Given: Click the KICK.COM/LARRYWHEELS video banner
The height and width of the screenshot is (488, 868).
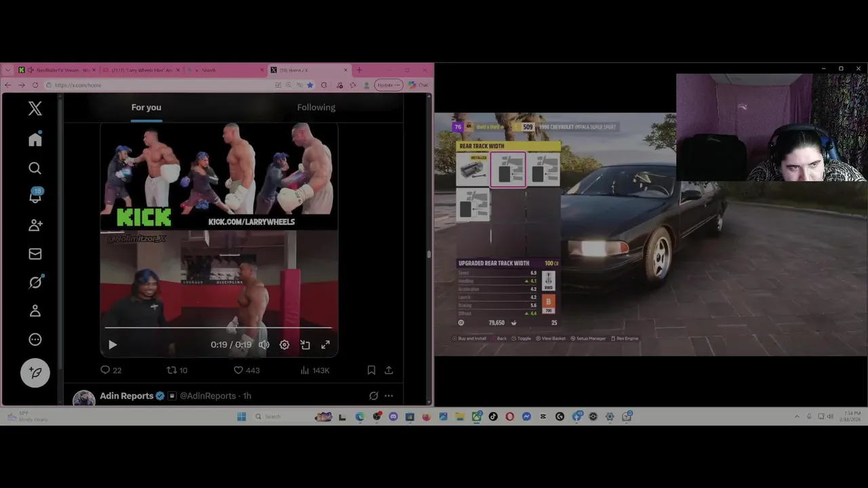Looking at the screenshot, I should point(251,222).
